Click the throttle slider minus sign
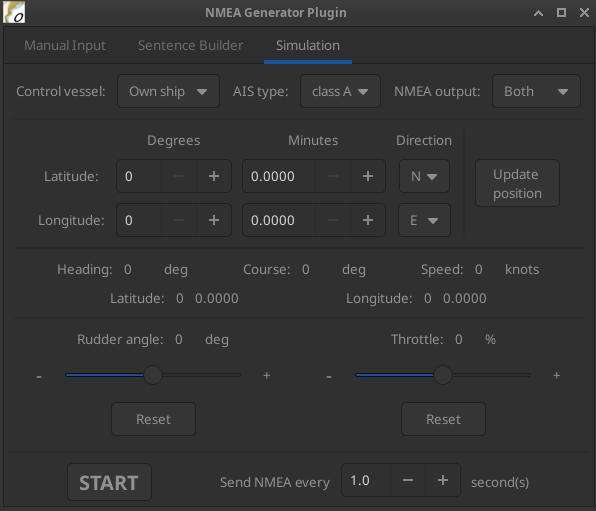The height and width of the screenshot is (511, 596). point(329,376)
